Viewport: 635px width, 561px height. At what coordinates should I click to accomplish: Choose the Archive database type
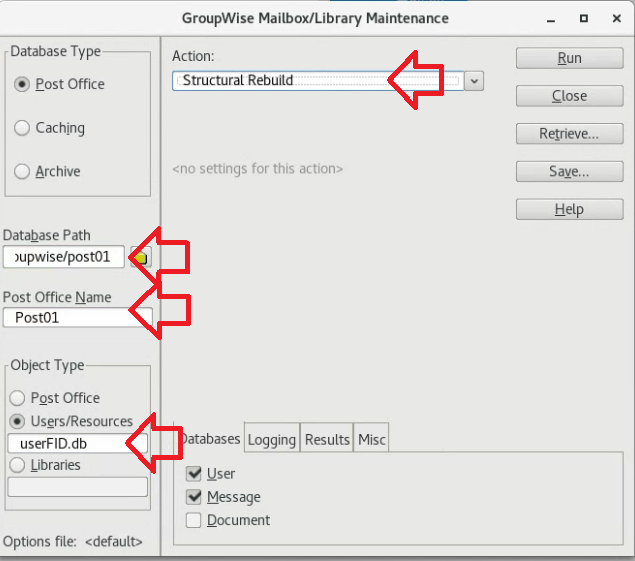(x=22, y=171)
